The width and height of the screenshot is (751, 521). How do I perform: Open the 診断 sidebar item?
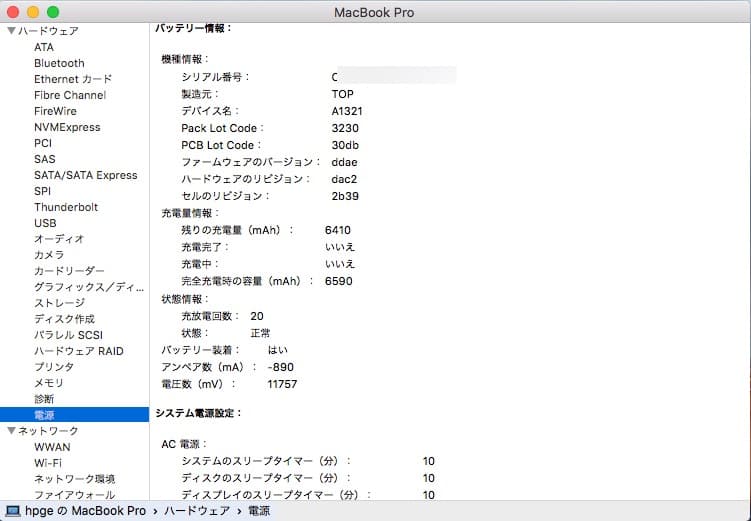44,399
